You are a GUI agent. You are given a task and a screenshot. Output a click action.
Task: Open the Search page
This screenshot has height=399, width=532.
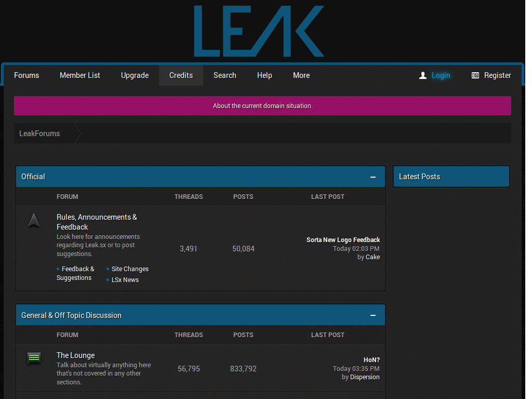(x=224, y=75)
